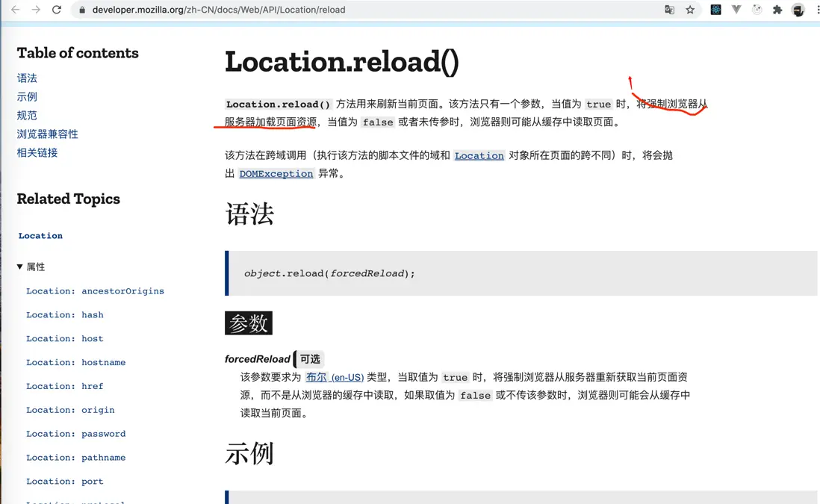Open Location: host link

65,339
